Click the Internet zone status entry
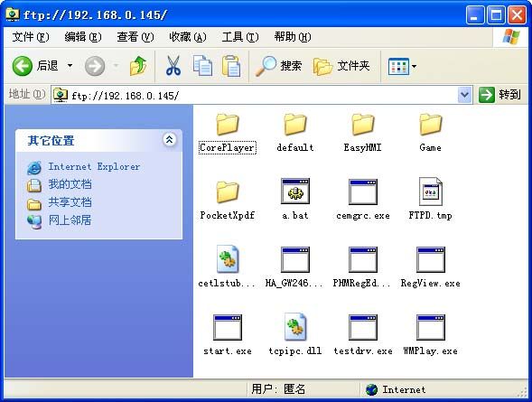This screenshot has height=402, width=532. click(x=396, y=389)
